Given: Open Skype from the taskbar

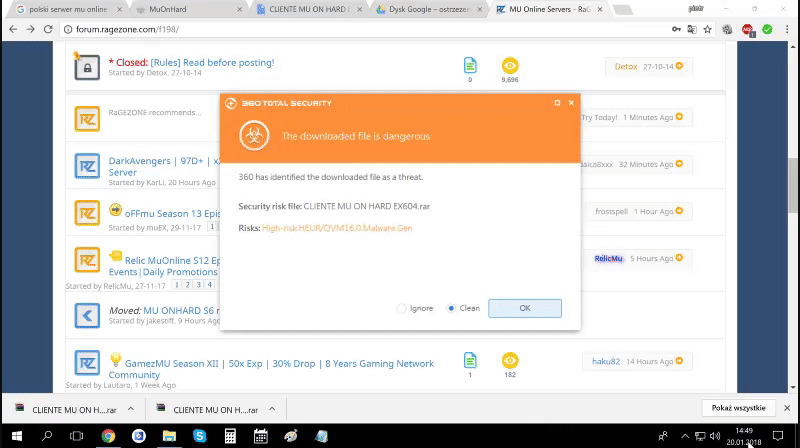Looking at the screenshot, I should pyautogui.click(x=199, y=436).
